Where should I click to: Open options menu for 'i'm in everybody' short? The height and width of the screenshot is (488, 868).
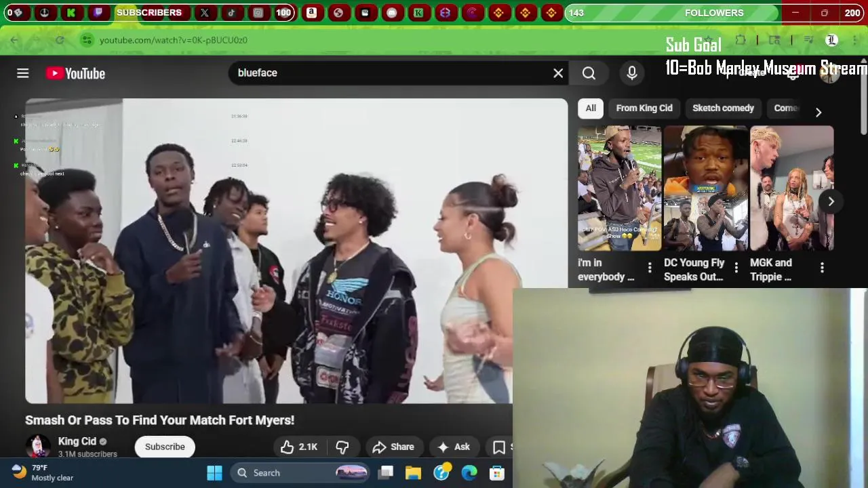pyautogui.click(x=650, y=268)
